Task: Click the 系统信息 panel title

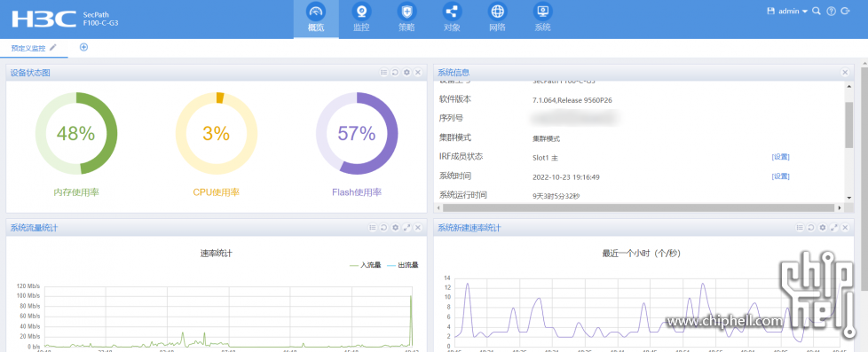Action: point(454,73)
